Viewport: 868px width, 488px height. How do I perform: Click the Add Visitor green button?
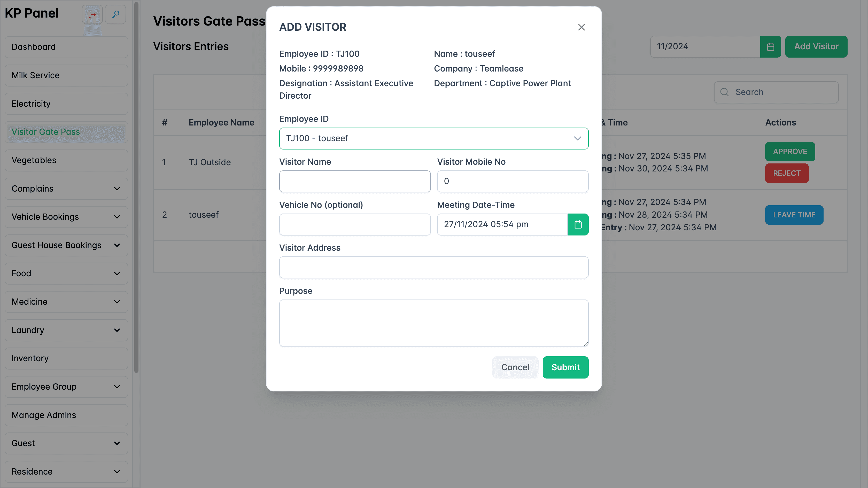pyautogui.click(x=816, y=46)
